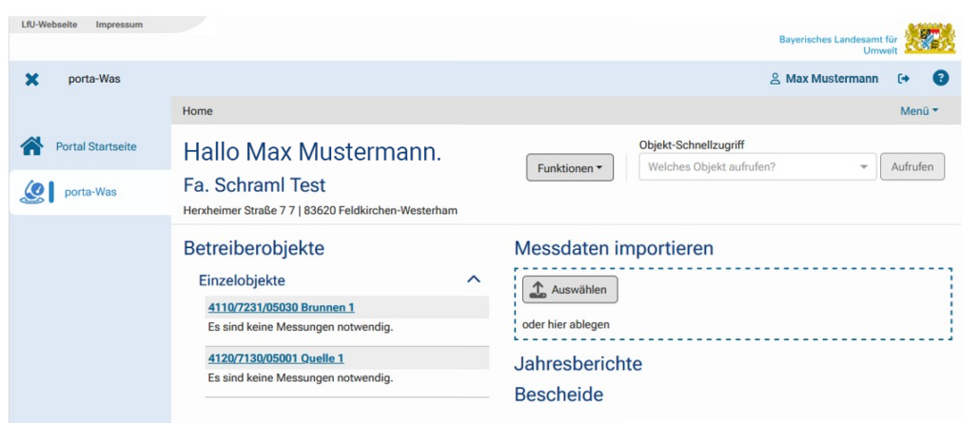Click the Welches Objekt aufrufen input field
This screenshot has height=423, width=980.
point(747,167)
